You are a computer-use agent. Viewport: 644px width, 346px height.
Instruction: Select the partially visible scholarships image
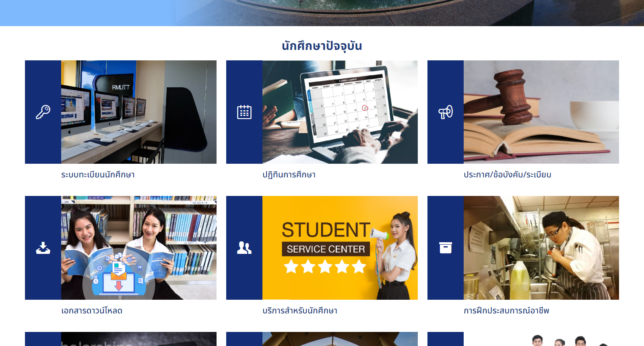pos(139,339)
